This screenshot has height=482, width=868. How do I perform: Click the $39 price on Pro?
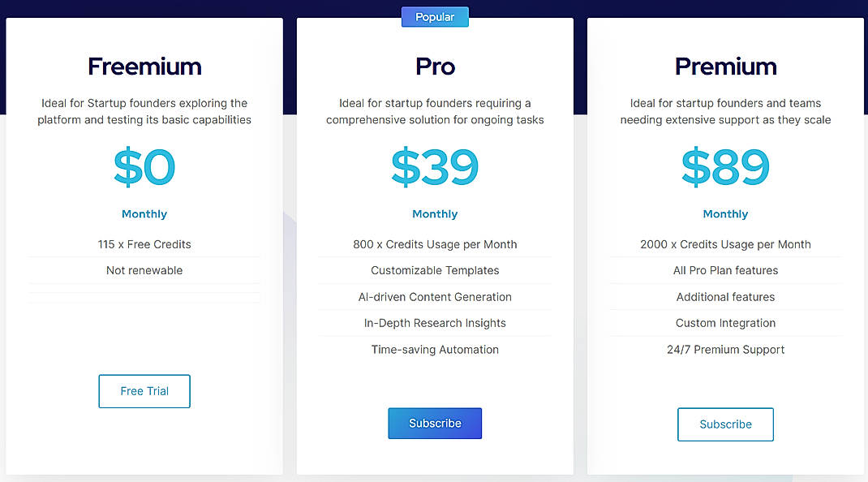435,166
